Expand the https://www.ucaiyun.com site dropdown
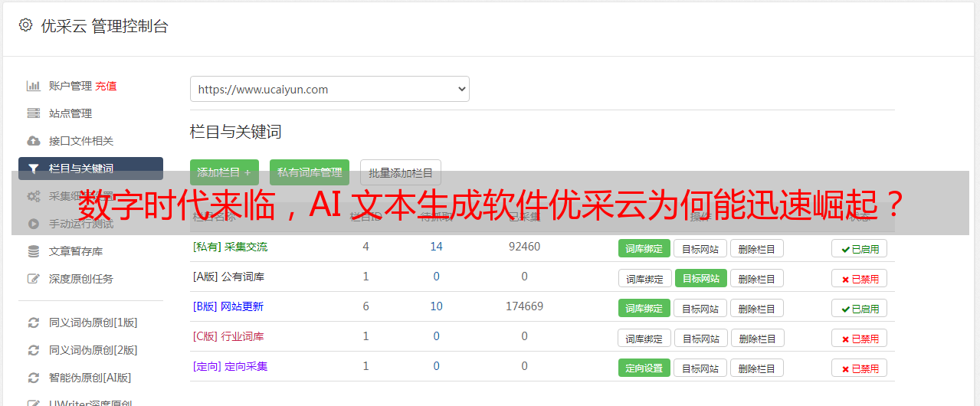 coord(329,89)
